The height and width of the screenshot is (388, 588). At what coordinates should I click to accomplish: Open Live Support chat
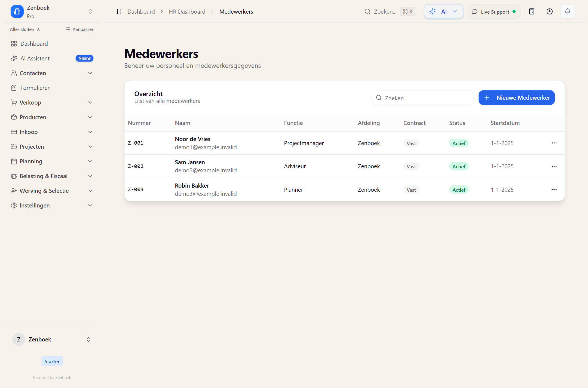point(494,11)
